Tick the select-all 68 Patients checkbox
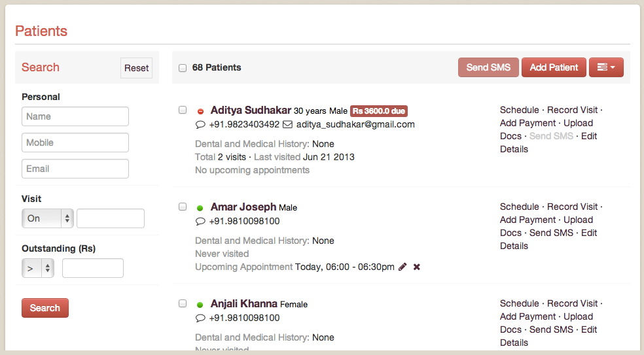Image resolution: width=644 pixels, height=355 pixels. click(x=183, y=68)
